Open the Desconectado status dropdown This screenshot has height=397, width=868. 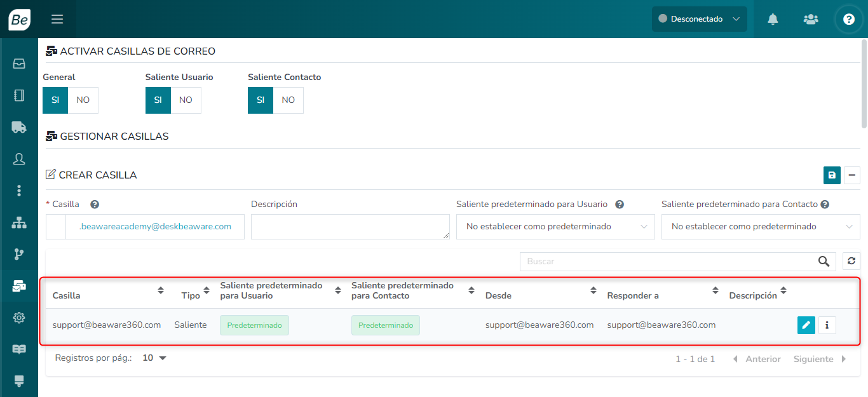(700, 19)
